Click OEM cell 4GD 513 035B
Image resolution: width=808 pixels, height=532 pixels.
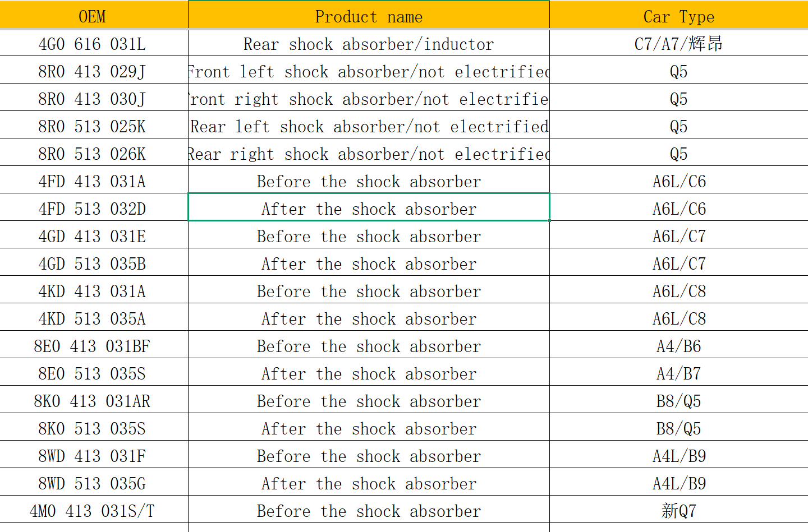click(93, 263)
